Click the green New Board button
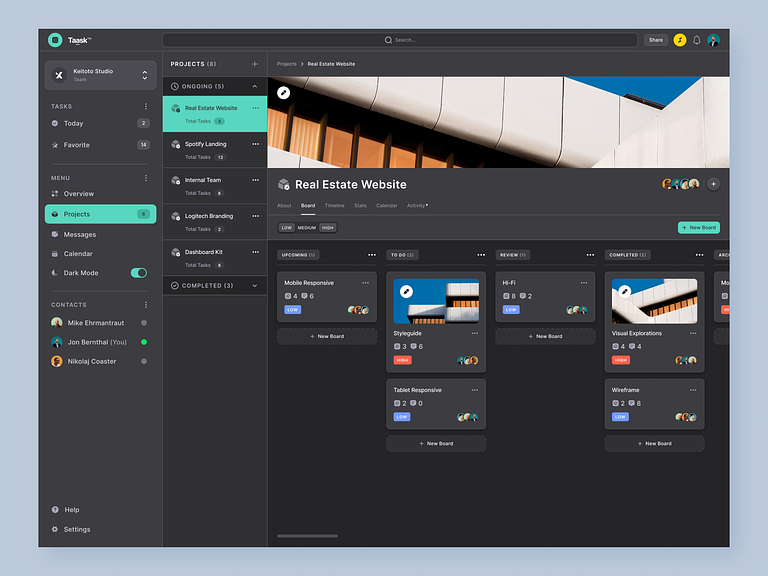The height and width of the screenshot is (576, 768). pyautogui.click(x=698, y=228)
